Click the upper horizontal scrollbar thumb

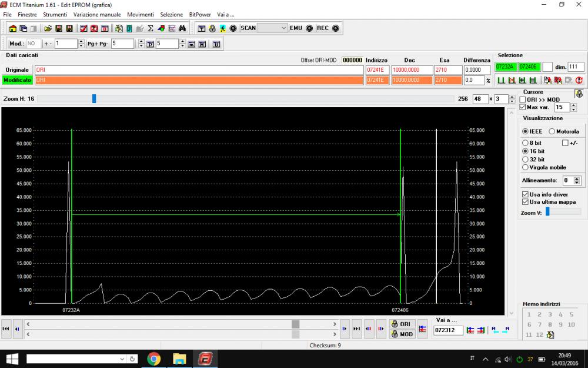(296, 324)
